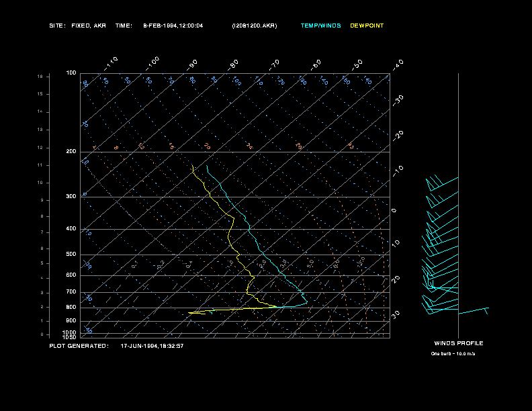
Task: Click the "SITE:" header label
Action: click(57, 26)
